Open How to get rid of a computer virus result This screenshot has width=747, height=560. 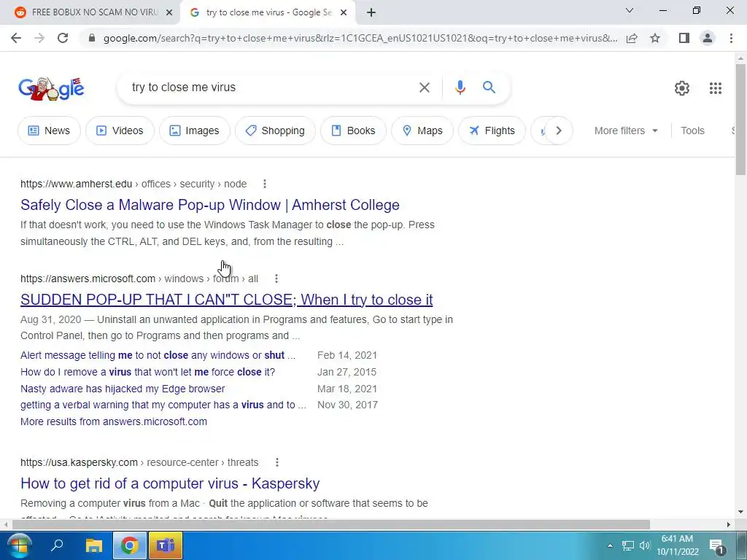170,483
